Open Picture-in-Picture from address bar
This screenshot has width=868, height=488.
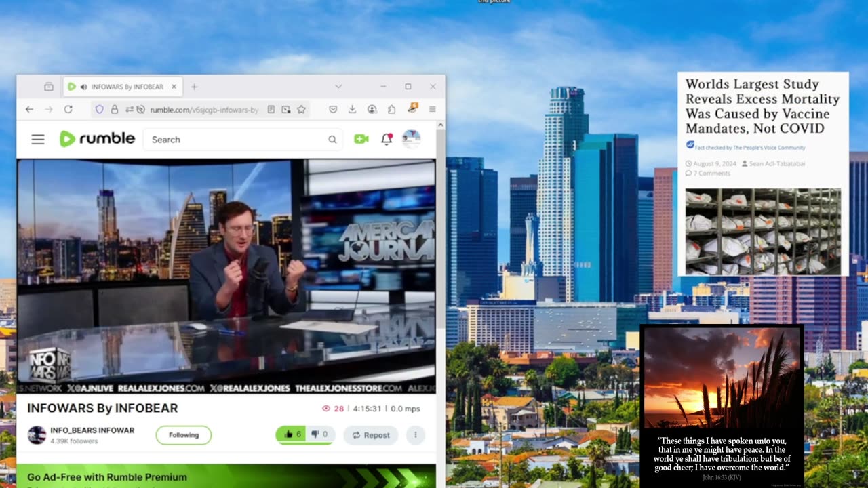click(286, 109)
